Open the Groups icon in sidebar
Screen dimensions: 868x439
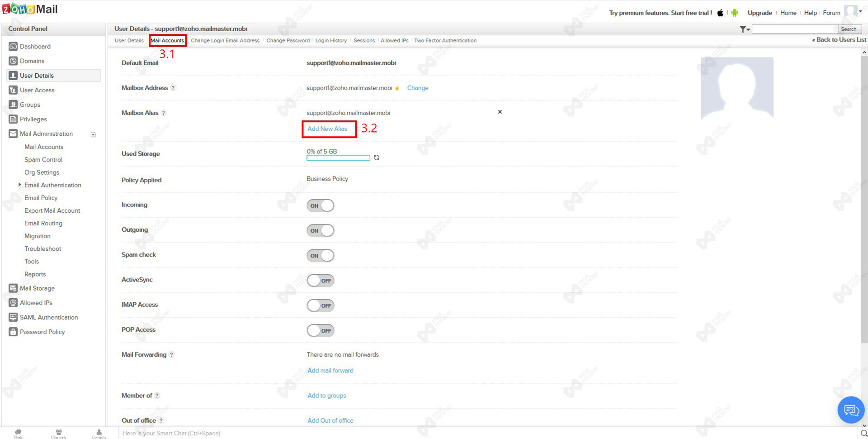click(13, 104)
